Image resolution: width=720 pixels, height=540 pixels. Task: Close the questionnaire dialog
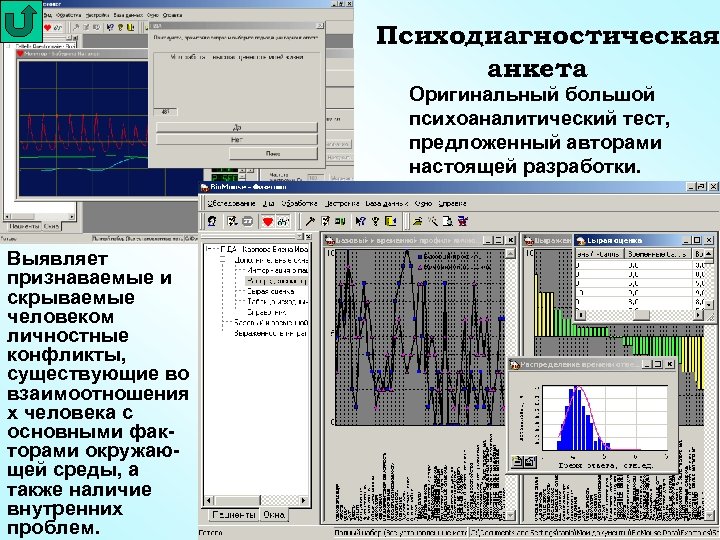320,26
